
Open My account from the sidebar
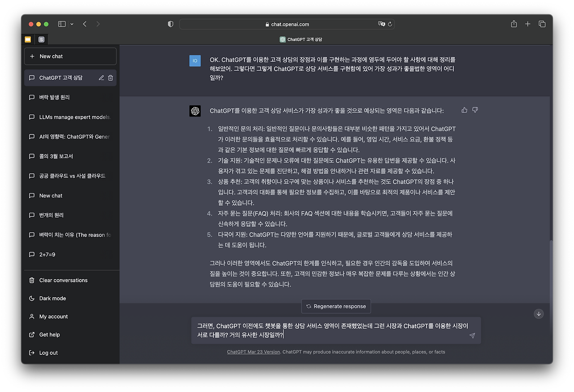[x=52, y=316]
